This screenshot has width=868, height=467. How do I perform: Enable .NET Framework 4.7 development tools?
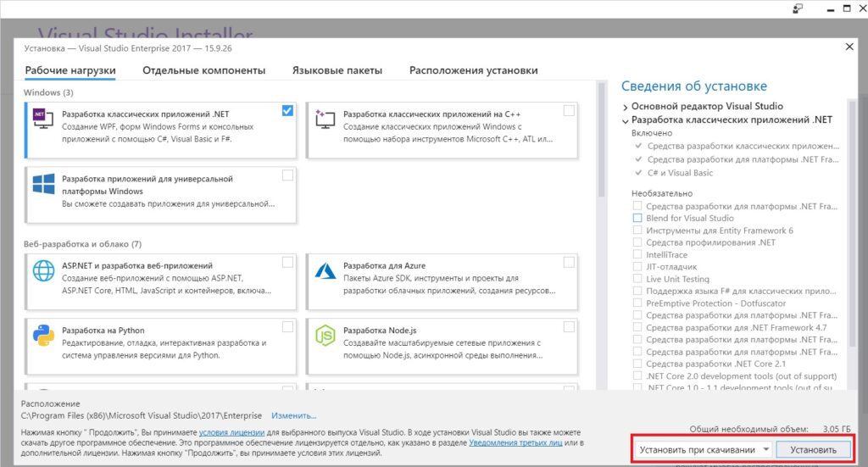tap(637, 327)
